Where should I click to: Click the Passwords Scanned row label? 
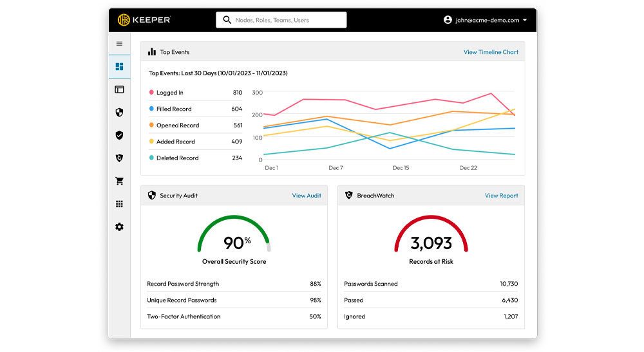click(370, 284)
